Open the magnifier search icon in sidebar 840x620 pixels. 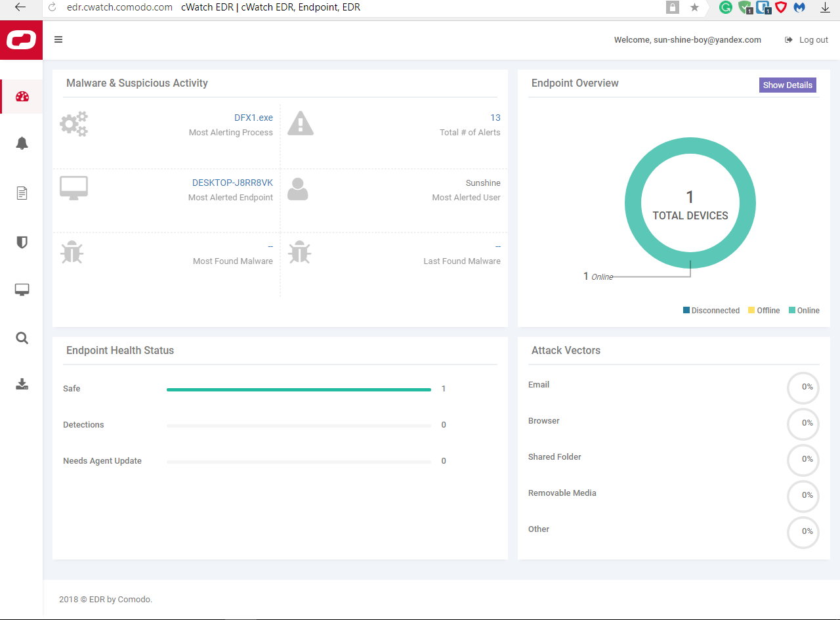[x=22, y=338]
